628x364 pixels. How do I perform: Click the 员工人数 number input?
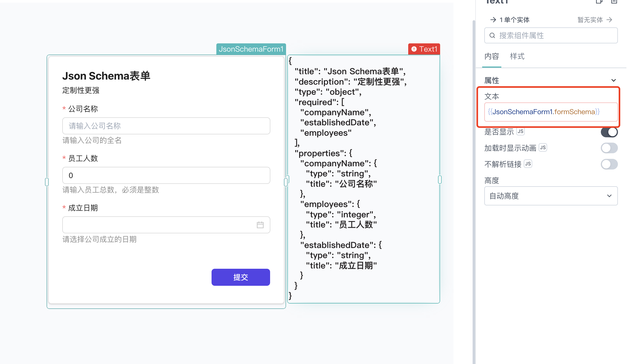[x=166, y=175]
